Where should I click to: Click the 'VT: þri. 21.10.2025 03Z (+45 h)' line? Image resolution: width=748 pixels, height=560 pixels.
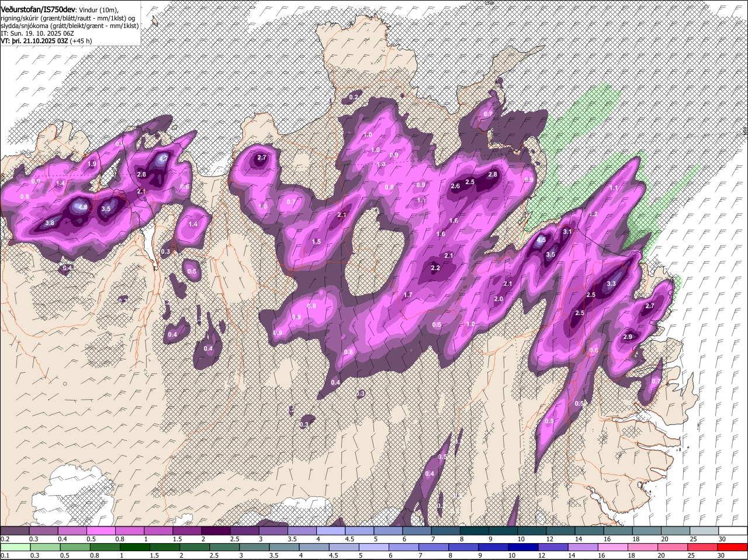click(46, 42)
